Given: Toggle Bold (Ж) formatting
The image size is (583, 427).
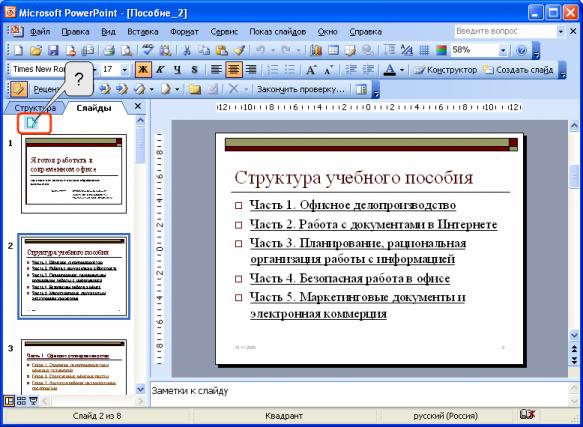Looking at the screenshot, I should [143, 70].
